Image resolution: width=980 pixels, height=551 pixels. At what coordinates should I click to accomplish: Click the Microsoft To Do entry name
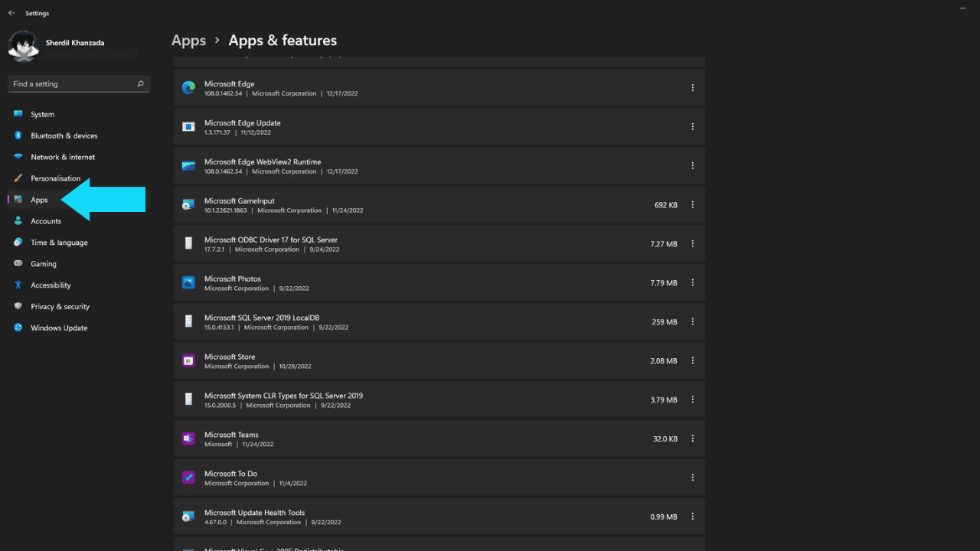coord(230,474)
